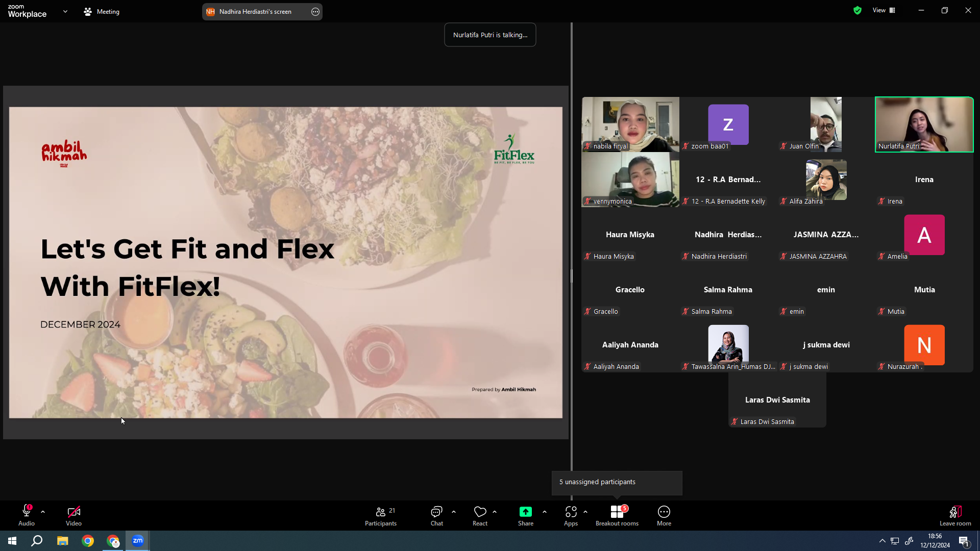Open the Chat panel
This screenshot has width=980, height=551.
click(x=436, y=515)
